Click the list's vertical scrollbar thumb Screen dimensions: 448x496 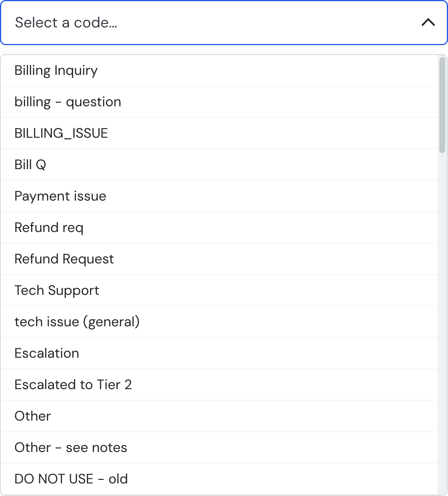tap(442, 105)
